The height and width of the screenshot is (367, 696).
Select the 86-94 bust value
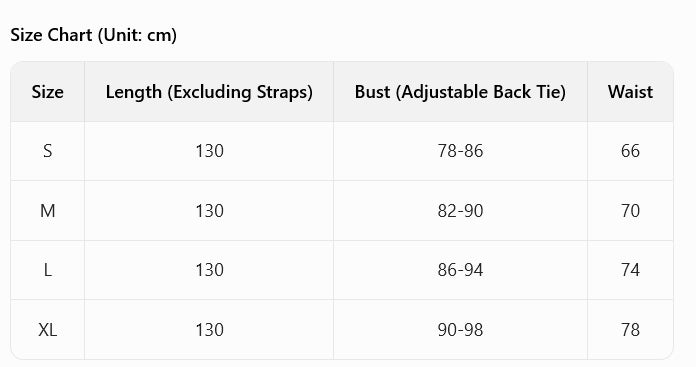click(460, 270)
